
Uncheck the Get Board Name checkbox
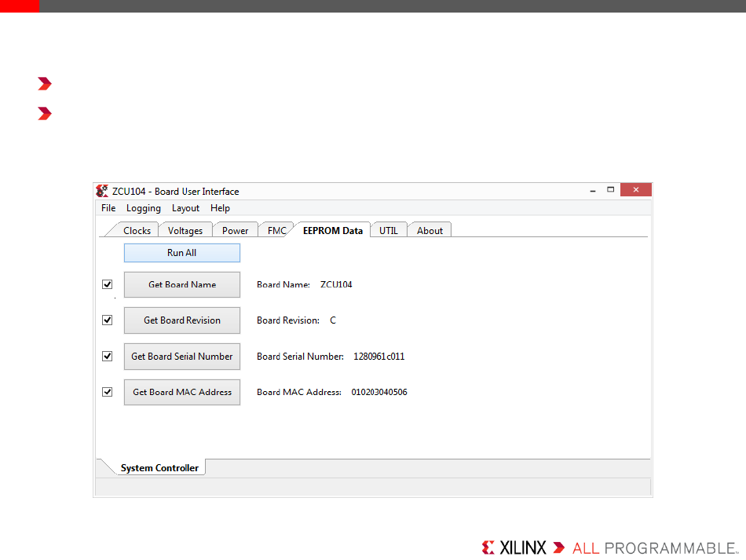(108, 284)
